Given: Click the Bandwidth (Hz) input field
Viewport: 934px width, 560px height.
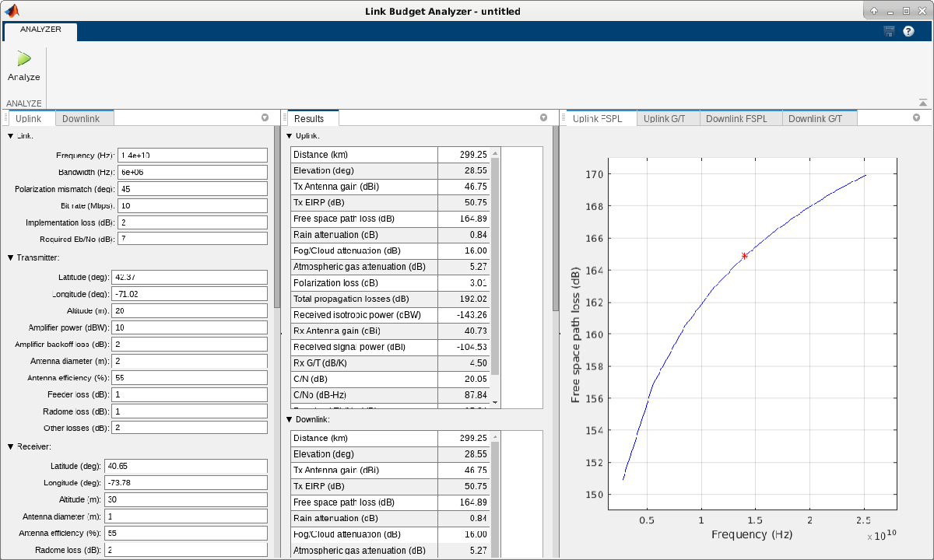Looking at the screenshot, I should (192, 172).
